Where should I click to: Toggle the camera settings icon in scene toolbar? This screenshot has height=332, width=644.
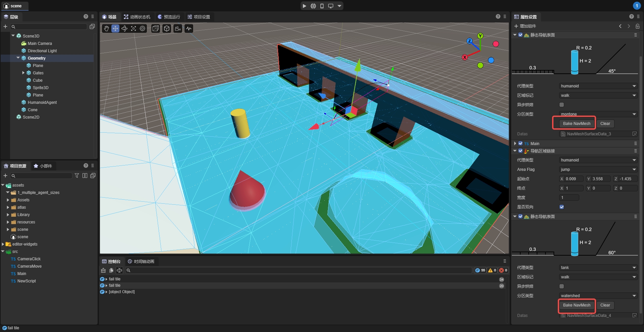pyautogui.click(x=178, y=29)
